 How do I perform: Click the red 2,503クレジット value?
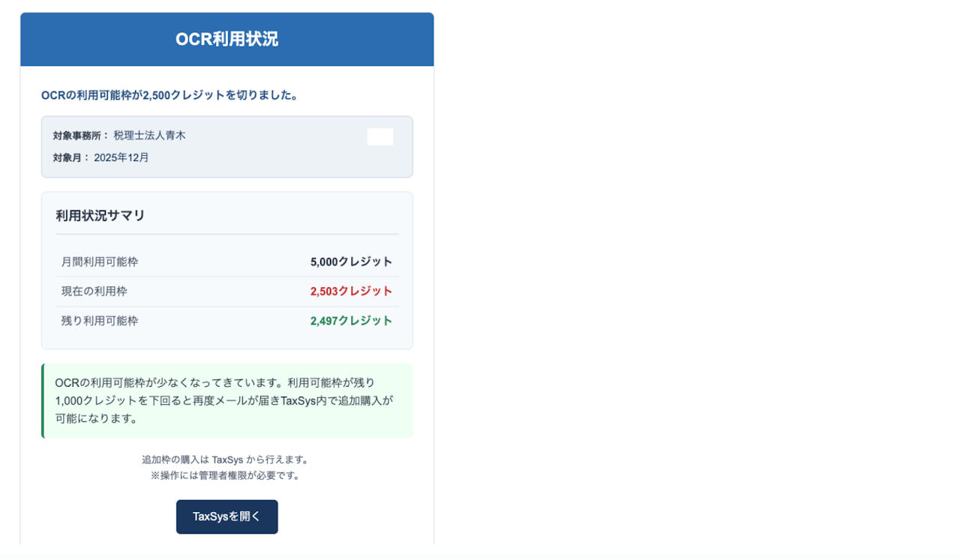351,291
